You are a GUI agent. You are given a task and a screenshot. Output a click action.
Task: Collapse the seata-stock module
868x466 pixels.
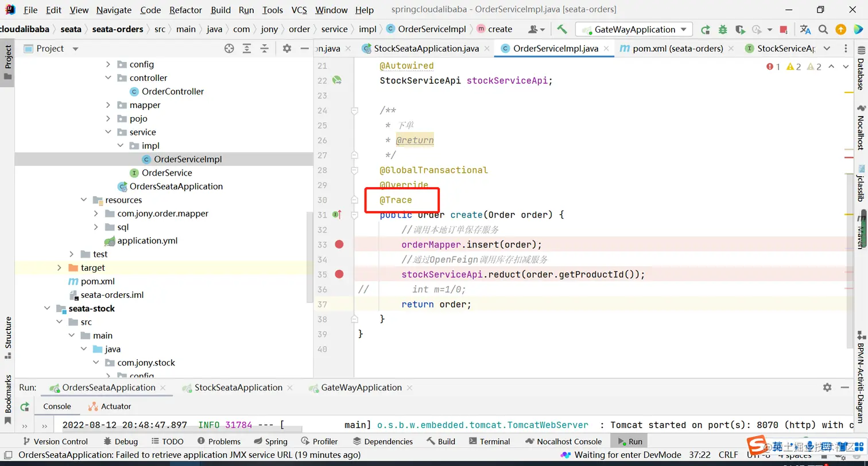[47, 308]
